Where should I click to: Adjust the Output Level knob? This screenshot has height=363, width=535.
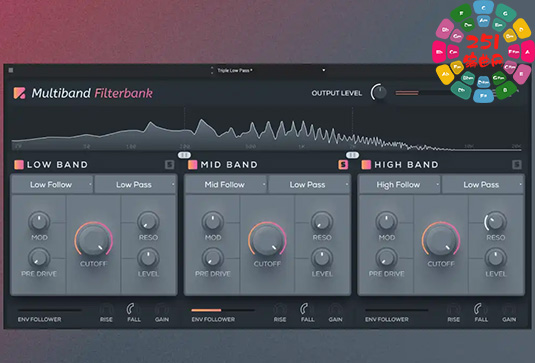pyautogui.click(x=379, y=92)
